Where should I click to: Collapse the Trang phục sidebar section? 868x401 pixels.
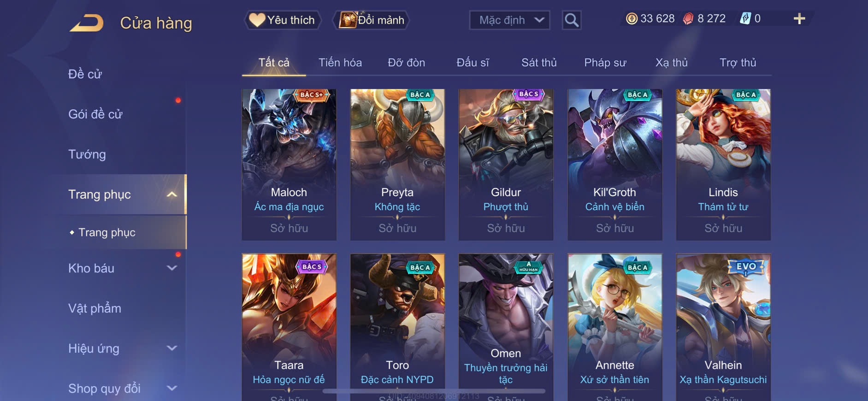[172, 195]
